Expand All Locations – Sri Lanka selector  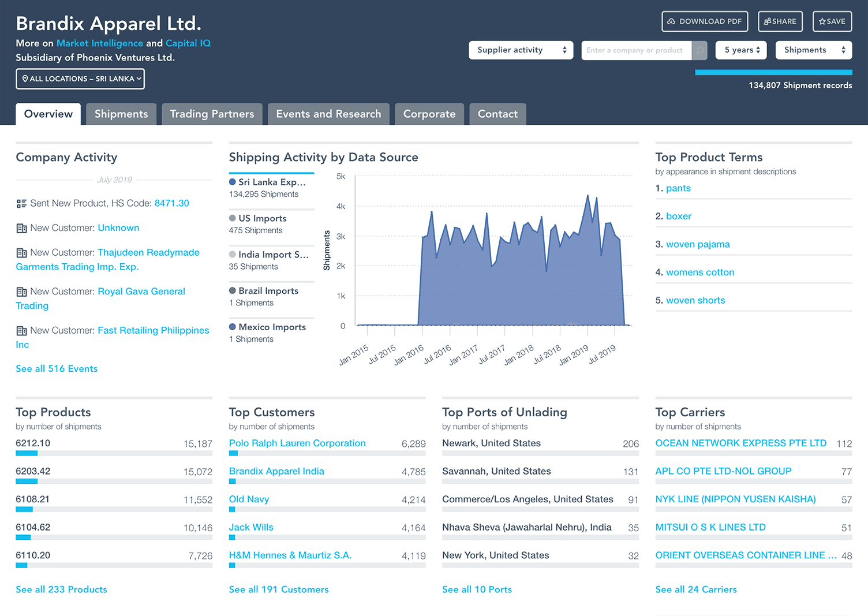click(x=80, y=79)
